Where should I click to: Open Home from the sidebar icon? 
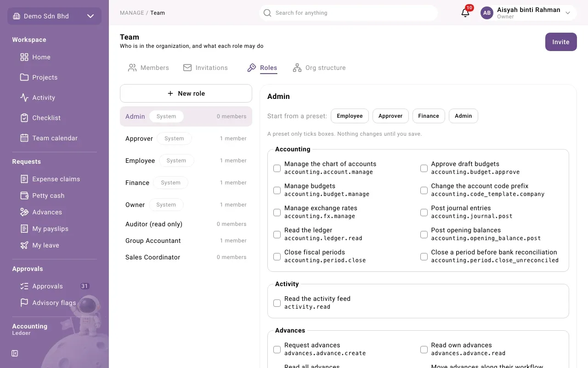pyautogui.click(x=24, y=57)
